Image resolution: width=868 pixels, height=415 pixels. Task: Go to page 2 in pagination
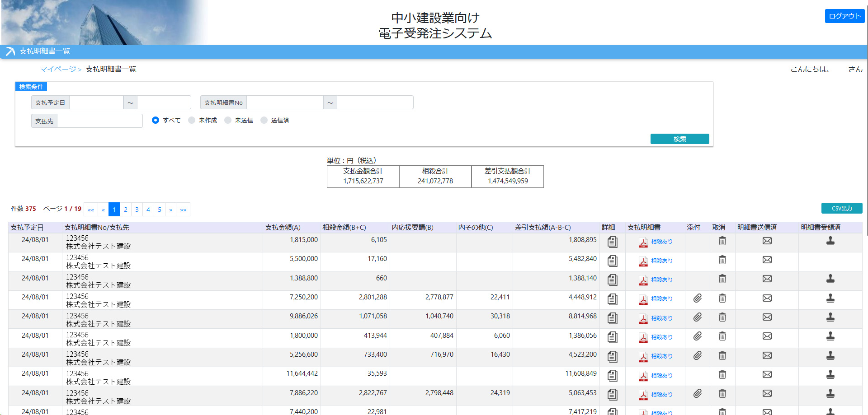[x=126, y=210]
